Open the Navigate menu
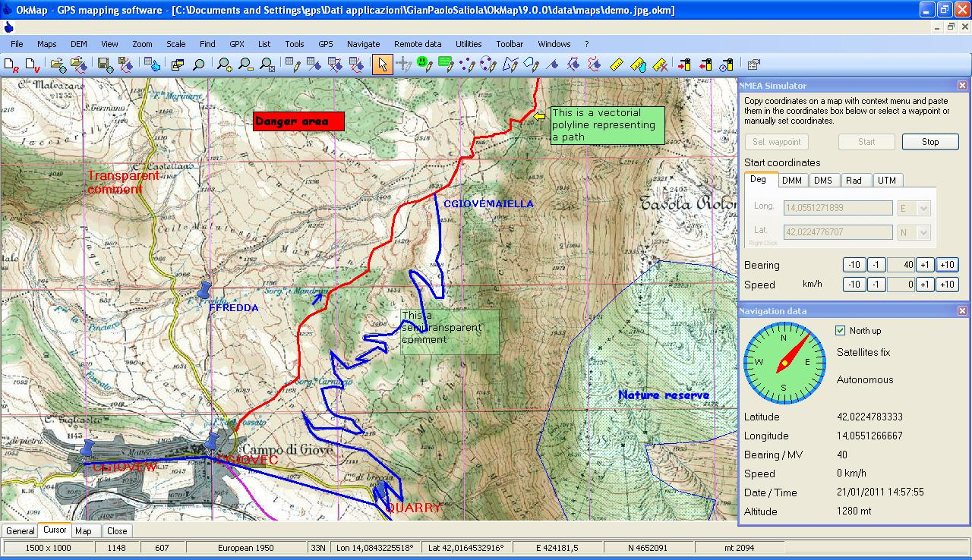Screen dimensions: 972x560 coord(363,44)
